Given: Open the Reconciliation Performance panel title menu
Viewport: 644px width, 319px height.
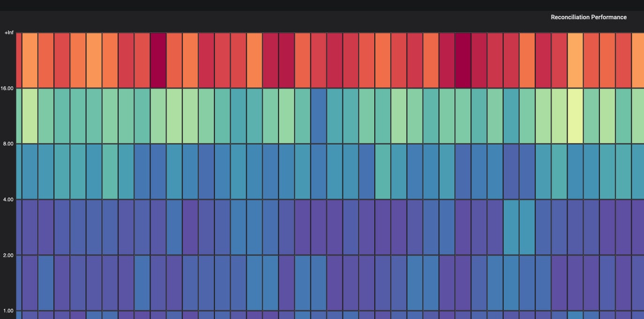Looking at the screenshot, I should [x=588, y=17].
